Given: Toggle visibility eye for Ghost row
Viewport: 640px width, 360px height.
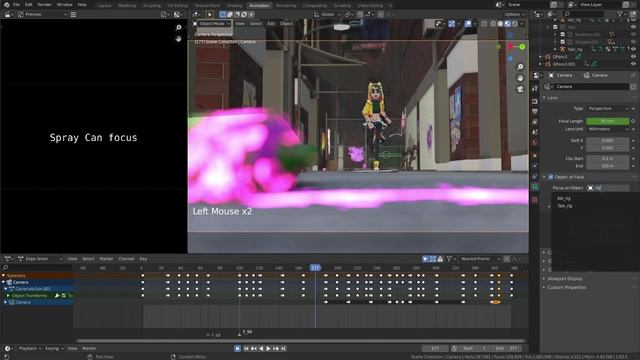Looking at the screenshot, I should click(x=633, y=57).
